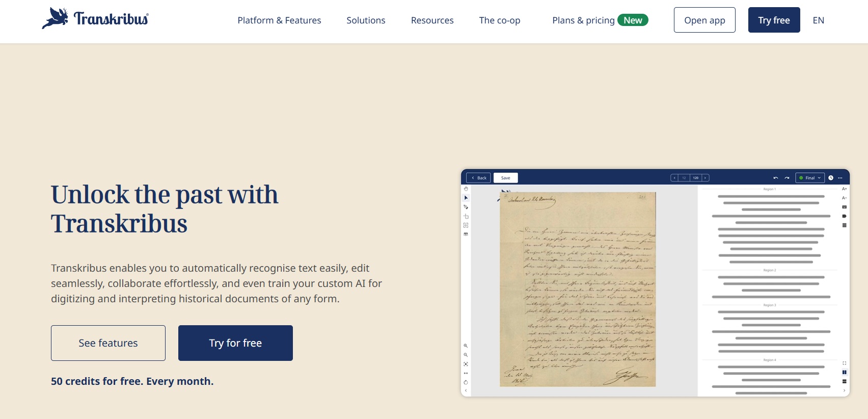Viewport: 868px width, 419px height.
Task: Click the Region 3 label
Action: (769, 305)
